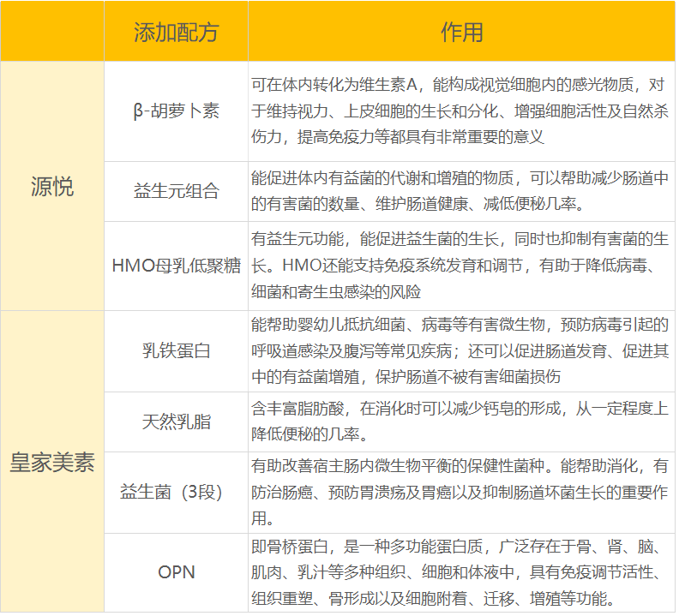The height and width of the screenshot is (616, 679).
Task: Click the 添加配方 column header
Action: 176,33
